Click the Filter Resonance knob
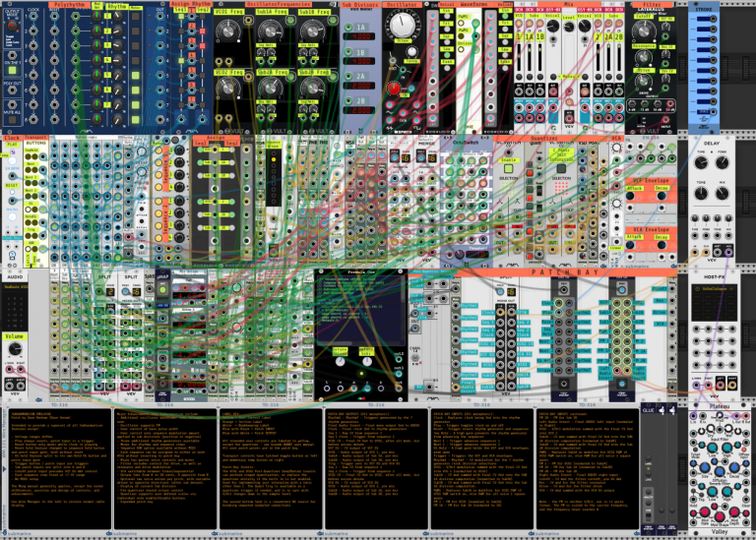Screen dimensions: 756x540 tap(643, 57)
